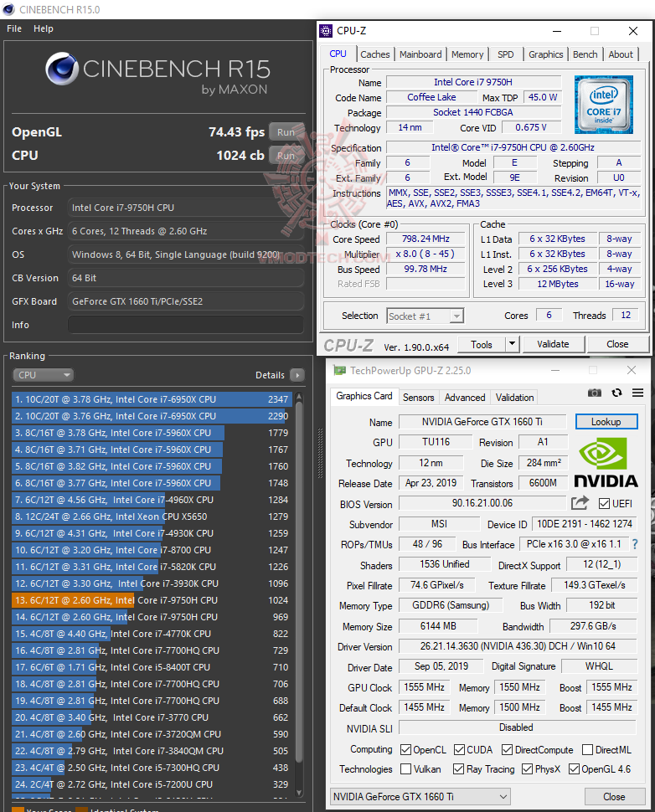Click the Specification field in CPU-Z
The image size is (655, 812).
pyautogui.click(x=513, y=147)
